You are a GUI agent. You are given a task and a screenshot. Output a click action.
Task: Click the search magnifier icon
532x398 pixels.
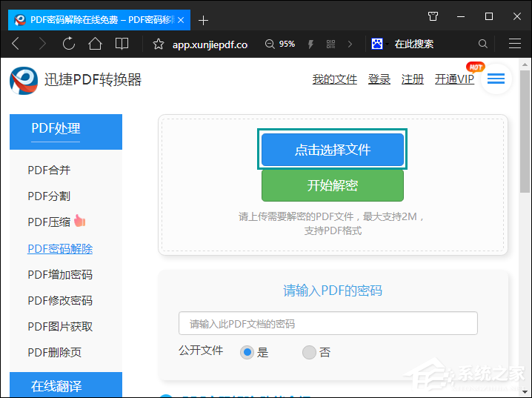tap(483, 44)
